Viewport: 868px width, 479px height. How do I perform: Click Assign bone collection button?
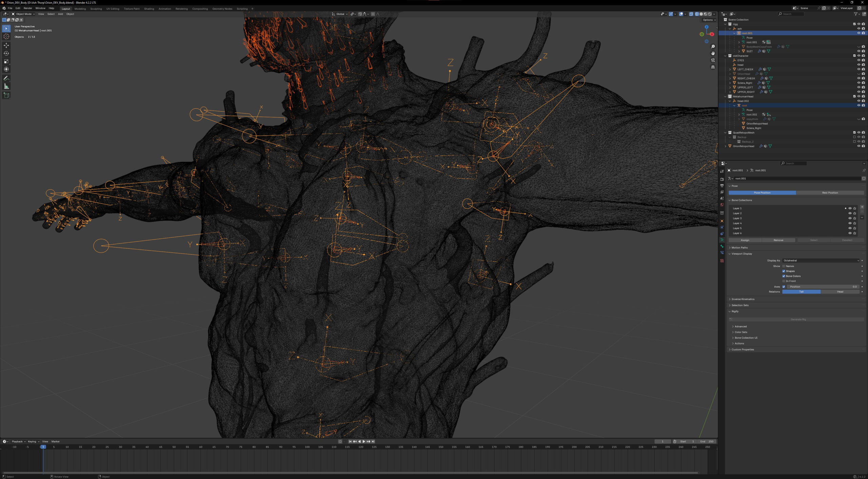(x=745, y=240)
